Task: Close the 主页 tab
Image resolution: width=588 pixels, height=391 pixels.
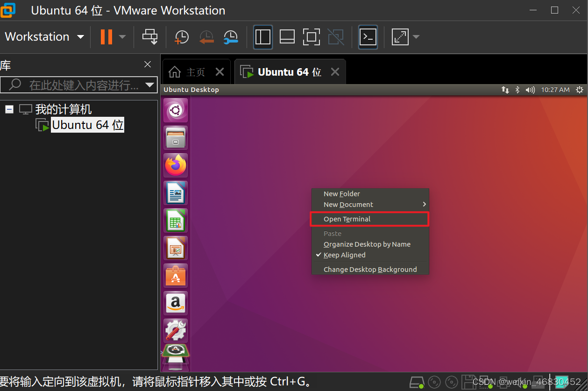Action: [x=220, y=72]
